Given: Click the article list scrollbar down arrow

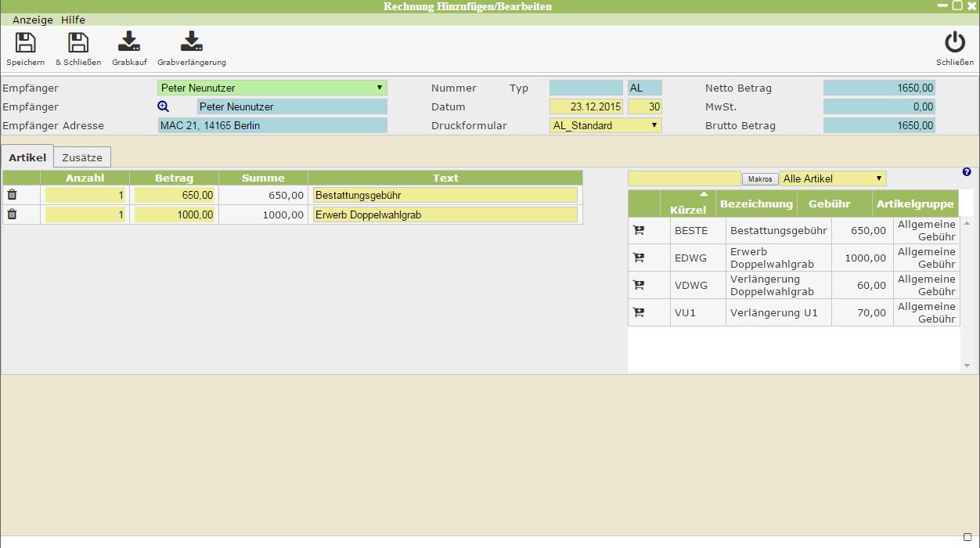Looking at the screenshot, I should pyautogui.click(x=967, y=366).
